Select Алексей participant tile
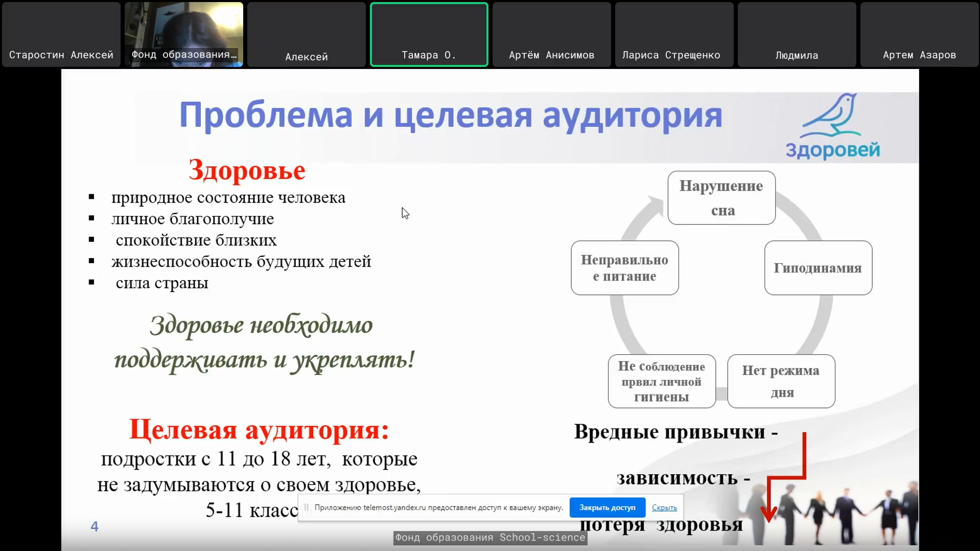The image size is (980, 551). (x=307, y=35)
